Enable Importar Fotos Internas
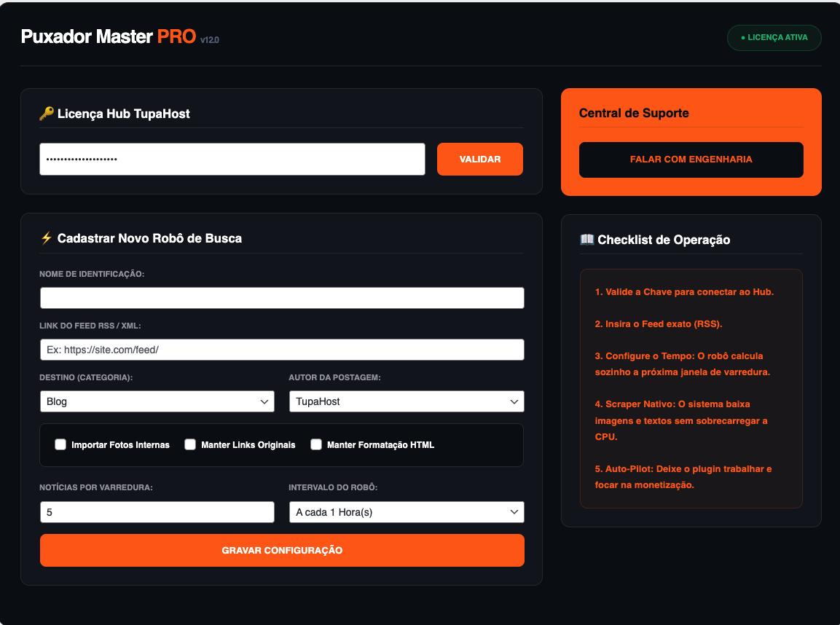The width and height of the screenshot is (840, 625). 60,444
